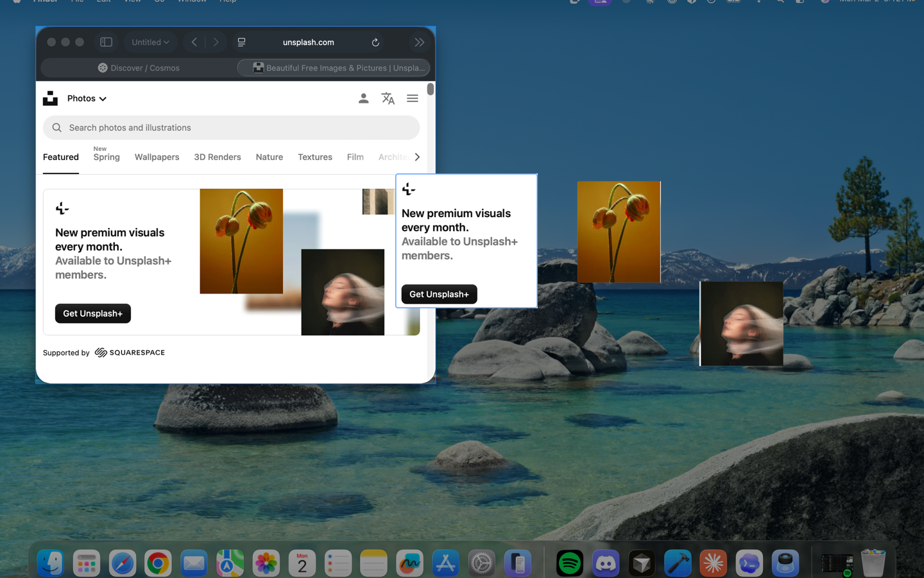This screenshot has height=578, width=924.
Task: Open Freeform from the dock
Action: pyautogui.click(x=409, y=563)
